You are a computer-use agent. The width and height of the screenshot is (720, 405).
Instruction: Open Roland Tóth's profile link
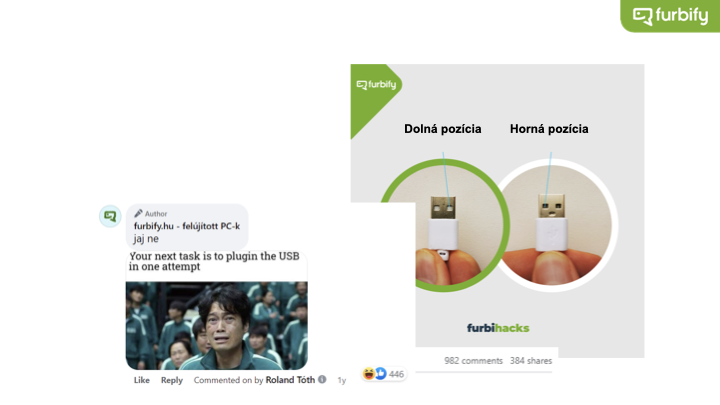(290, 380)
